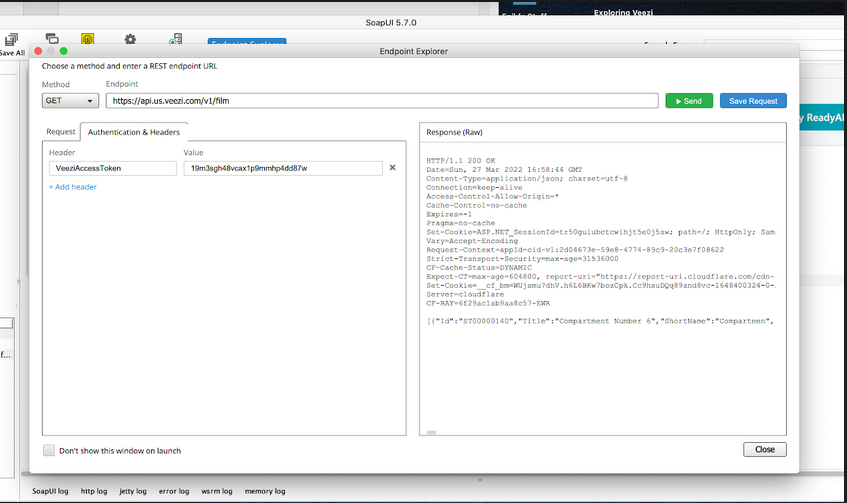This screenshot has height=503, width=847.
Task: Click the Endpoint URL input field
Action: coord(382,100)
